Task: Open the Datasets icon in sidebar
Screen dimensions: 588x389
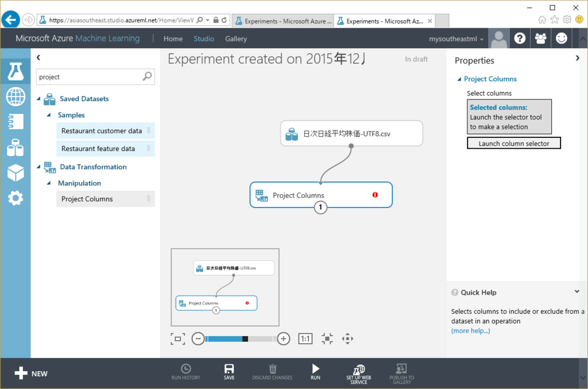Action: (x=16, y=148)
